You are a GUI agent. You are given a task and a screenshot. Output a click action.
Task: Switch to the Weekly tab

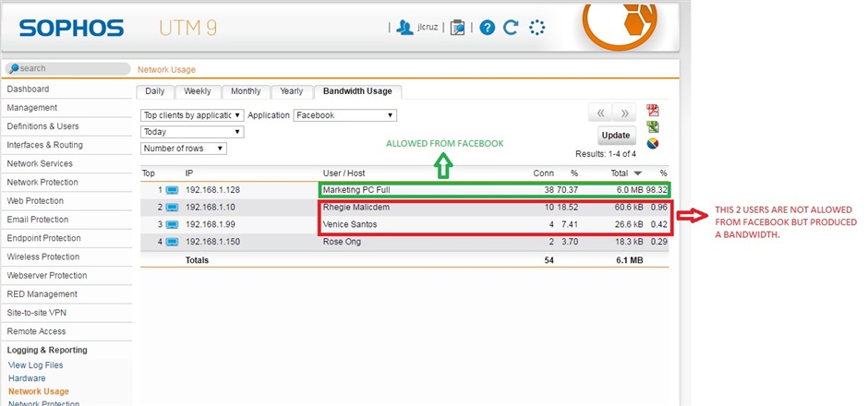(198, 91)
